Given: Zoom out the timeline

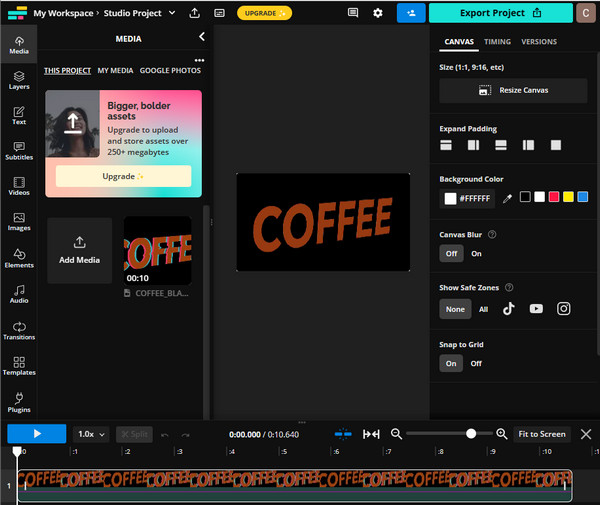Looking at the screenshot, I should pos(396,434).
